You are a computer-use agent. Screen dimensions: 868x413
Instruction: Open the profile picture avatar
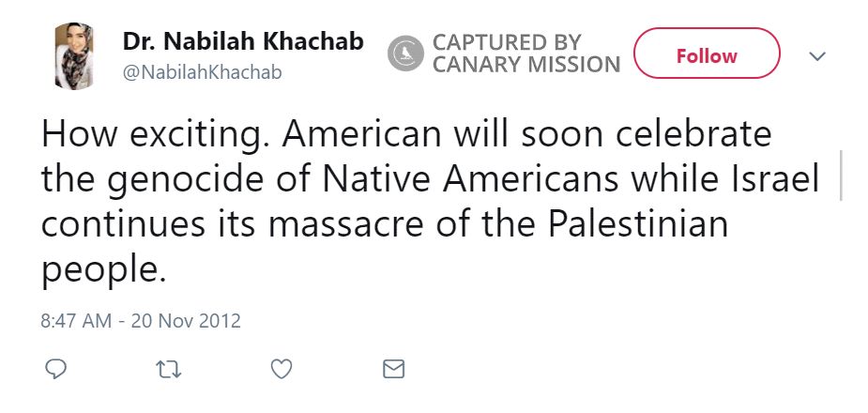pos(73,56)
